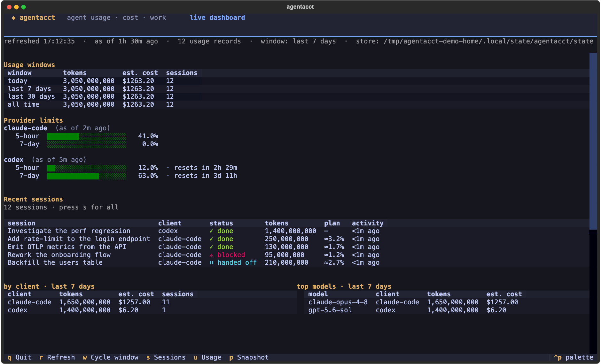Click the claude-code 5-hour usage bar

87,136
